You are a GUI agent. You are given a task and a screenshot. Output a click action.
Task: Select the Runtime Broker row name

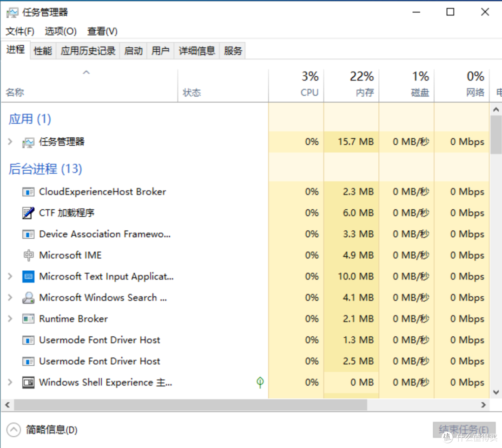pyautogui.click(x=73, y=319)
